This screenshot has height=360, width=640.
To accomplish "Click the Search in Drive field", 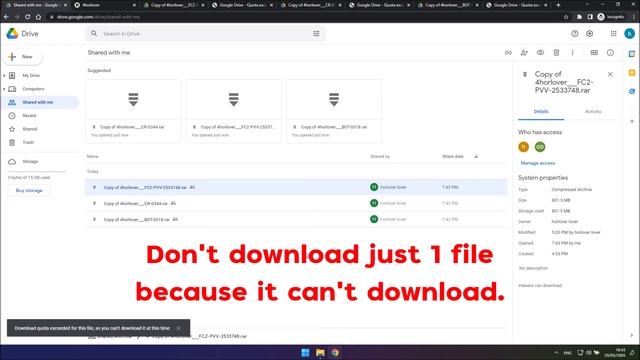I will (204, 33).
